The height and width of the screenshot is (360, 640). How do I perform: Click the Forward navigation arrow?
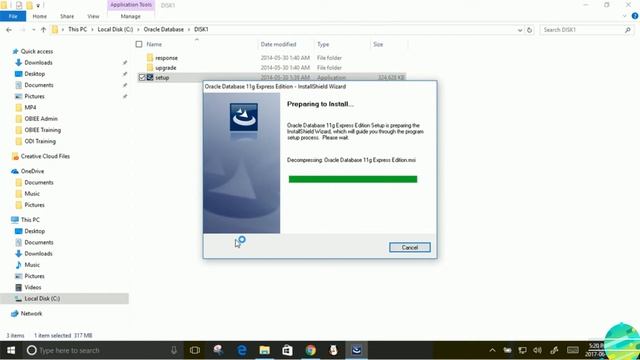pos(23,30)
